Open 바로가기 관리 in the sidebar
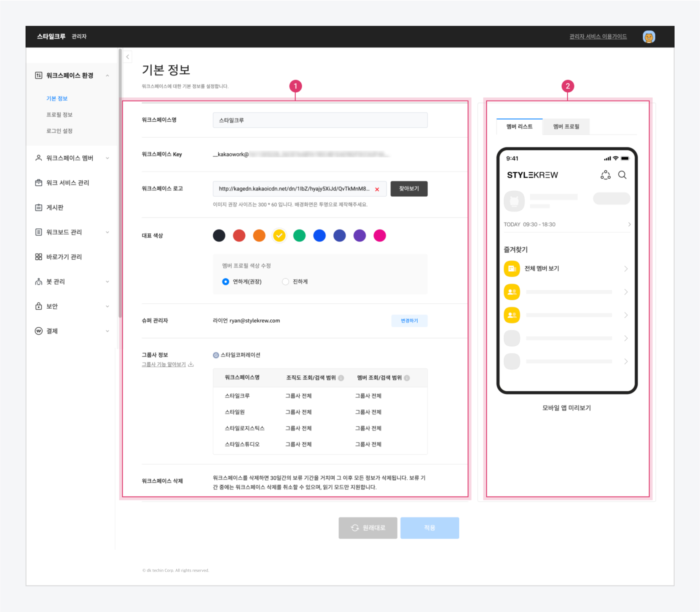 (x=64, y=257)
